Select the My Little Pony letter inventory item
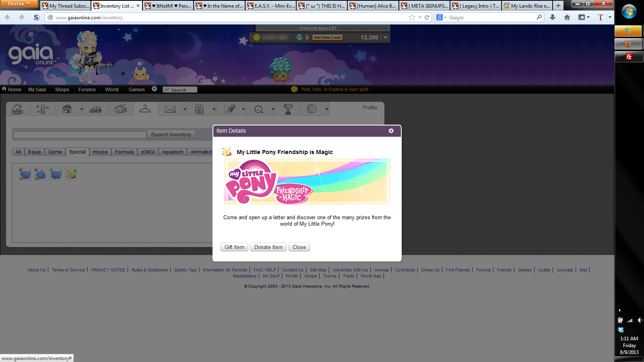Image resolution: width=644 pixels, height=362 pixels. pos(71,174)
